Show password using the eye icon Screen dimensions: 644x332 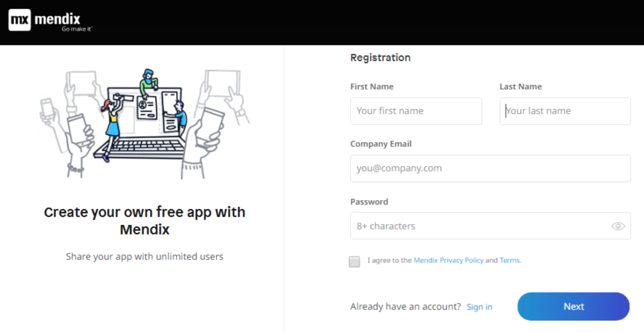click(618, 226)
